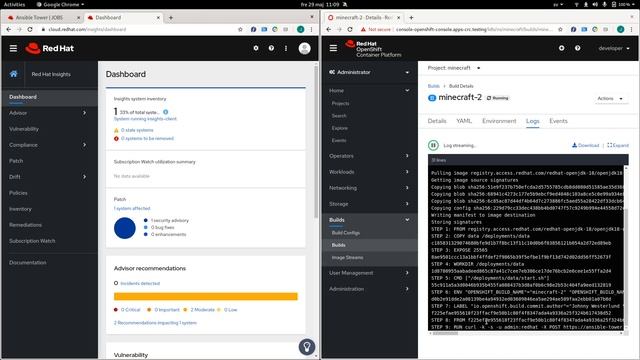Viewport: 640px width, 360px height.
Task: Click the Red Hat logo in Insights
Action: pyautogui.click(x=49, y=48)
